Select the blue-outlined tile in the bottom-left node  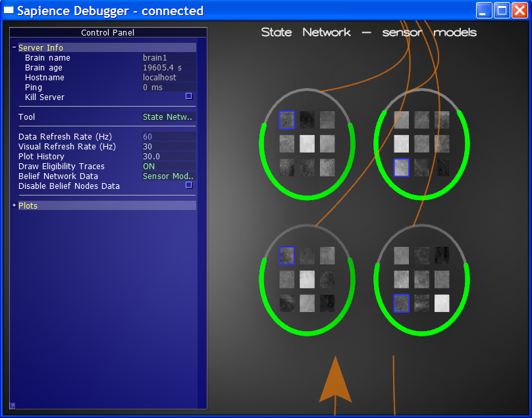286,255
